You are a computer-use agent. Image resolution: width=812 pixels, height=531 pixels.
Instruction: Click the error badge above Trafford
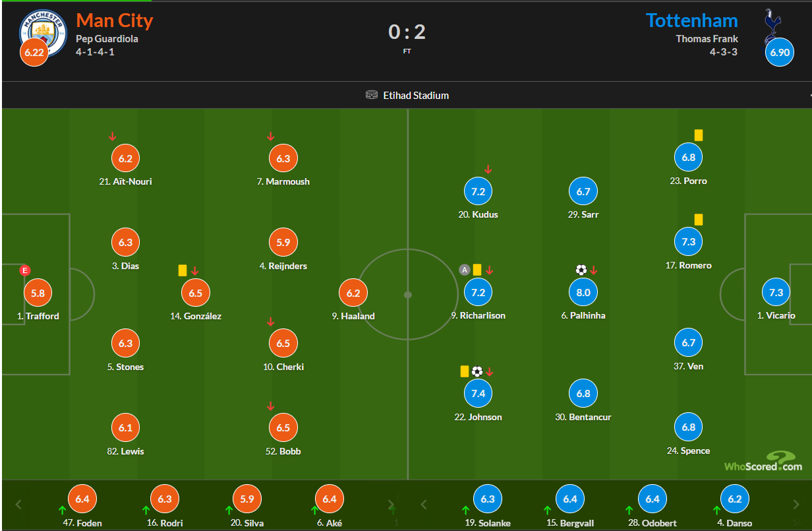tap(25, 270)
